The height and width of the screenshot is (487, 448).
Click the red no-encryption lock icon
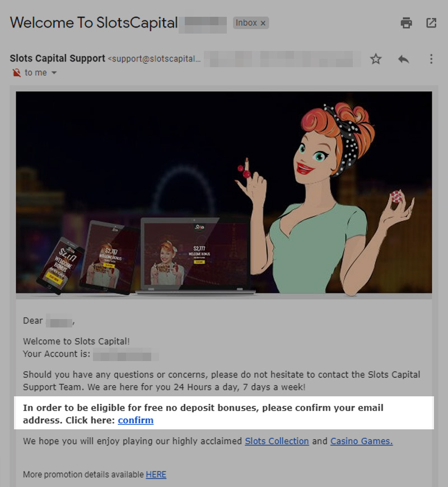16,73
